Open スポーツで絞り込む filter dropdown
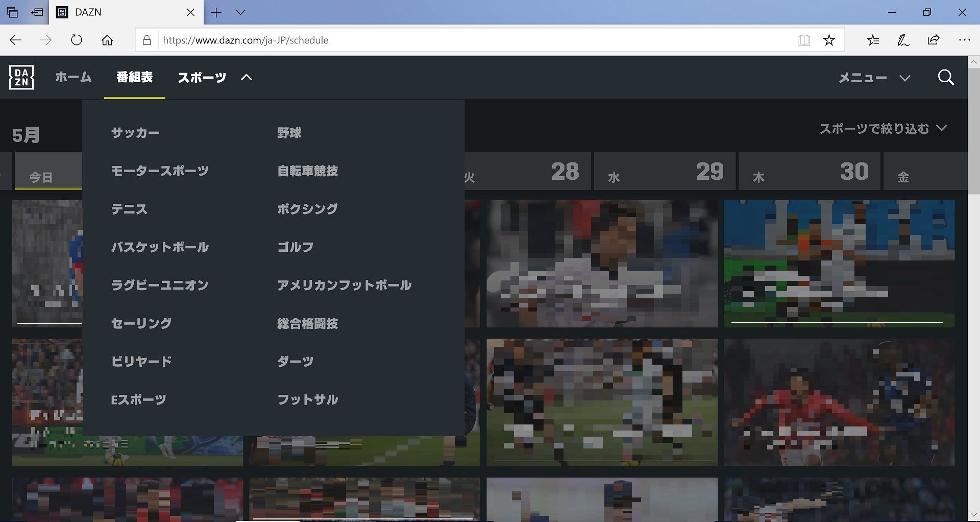 tap(883, 128)
